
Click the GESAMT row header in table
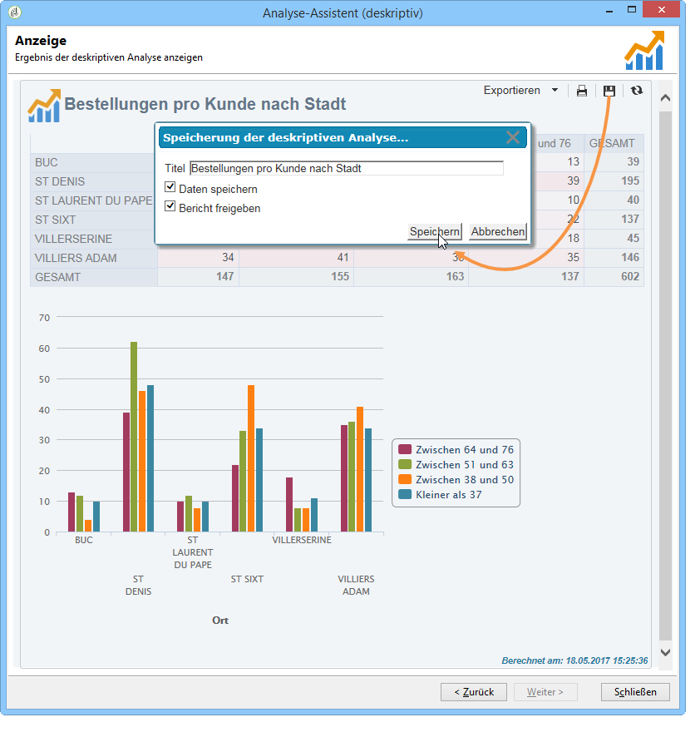point(93,277)
